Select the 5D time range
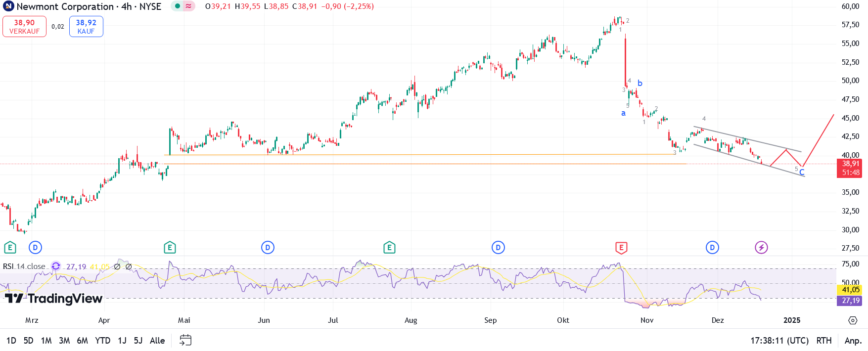Image resolution: width=868 pixels, height=351 pixels. click(x=28, y=341)
